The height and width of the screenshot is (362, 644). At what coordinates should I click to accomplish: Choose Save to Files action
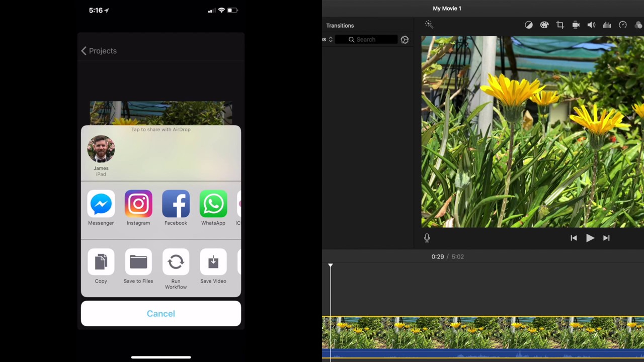tap(138, 266)
